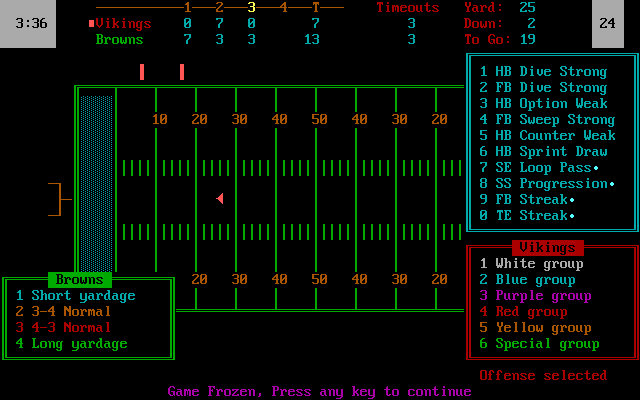Pick the SS Progression pass play
The image size is (640, 400).
(547, 183)
